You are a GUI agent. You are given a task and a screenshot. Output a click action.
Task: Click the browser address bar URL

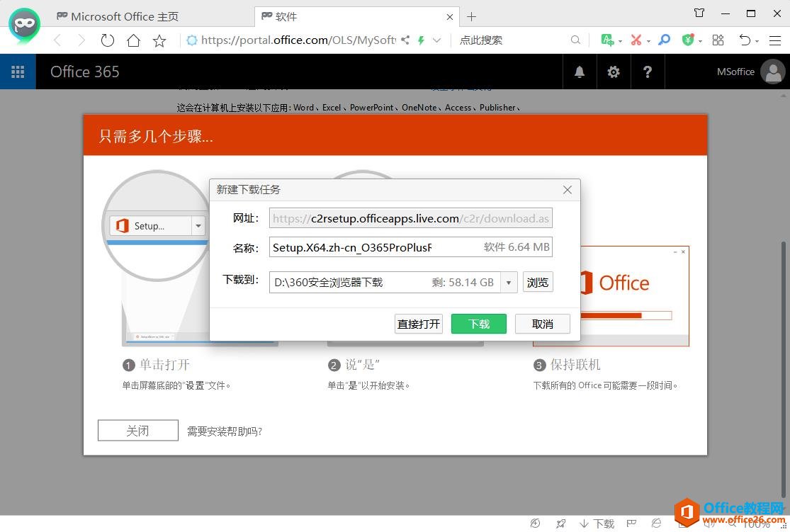tap(298, 40)
